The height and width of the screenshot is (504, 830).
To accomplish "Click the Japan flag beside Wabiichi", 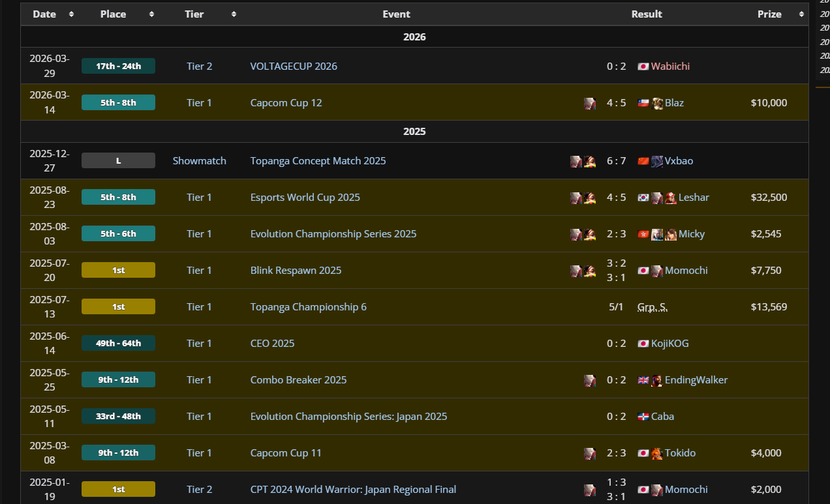I will coord(643,67).
